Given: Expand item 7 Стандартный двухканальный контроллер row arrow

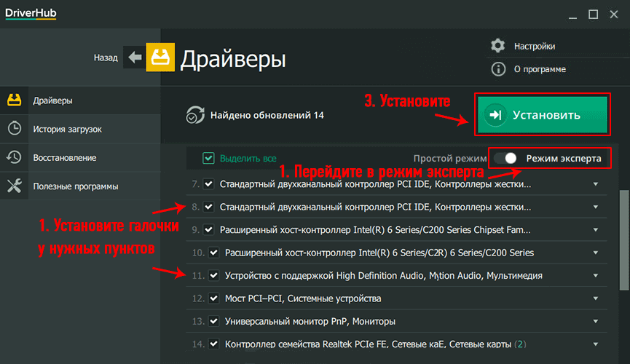Looking at the screenshot, I should tap(595, 184).
